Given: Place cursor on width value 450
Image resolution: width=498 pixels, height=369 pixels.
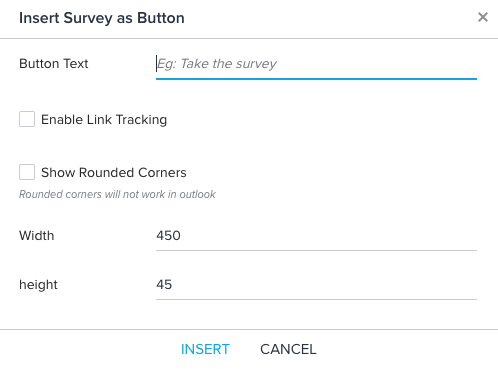Looking at the screenshot, I should [168, 236].
